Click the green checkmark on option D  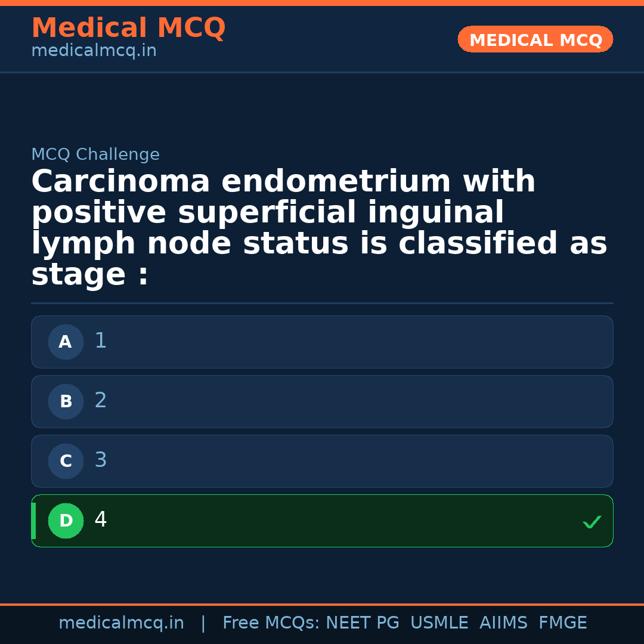pyautogui.click(x=592, y=522)
